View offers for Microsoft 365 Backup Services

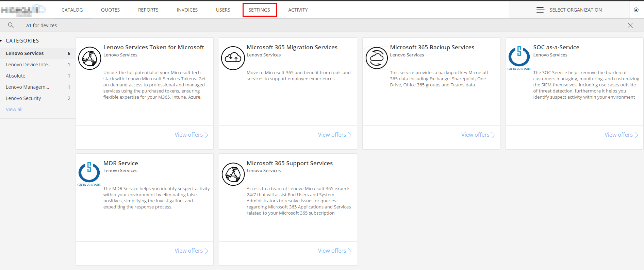tap(478, 135)
